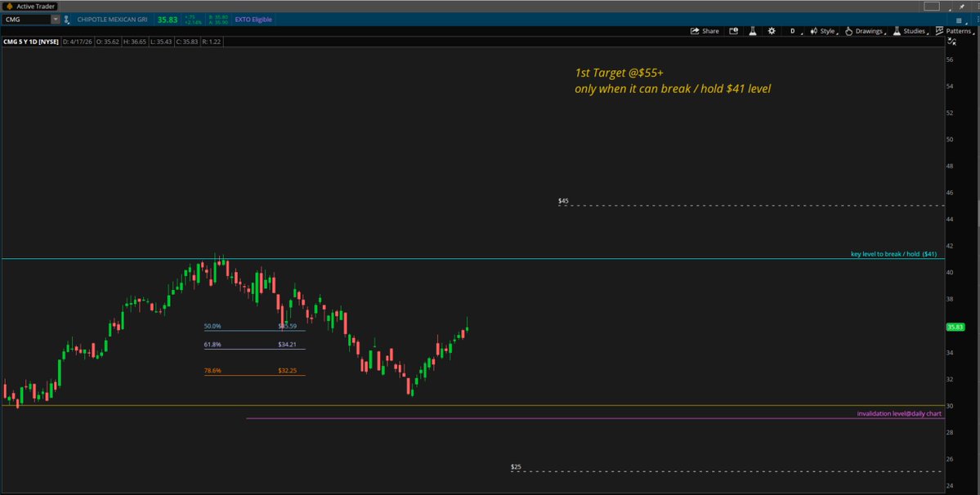Click the pin icon at top right
Screen dimensions: 980x495
(x=962, y=7)
